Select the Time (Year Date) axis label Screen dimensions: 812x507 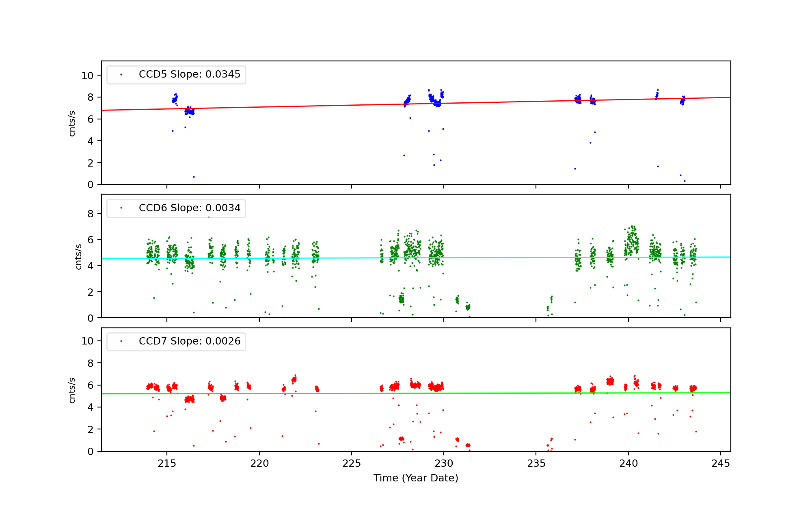[416, 478]
